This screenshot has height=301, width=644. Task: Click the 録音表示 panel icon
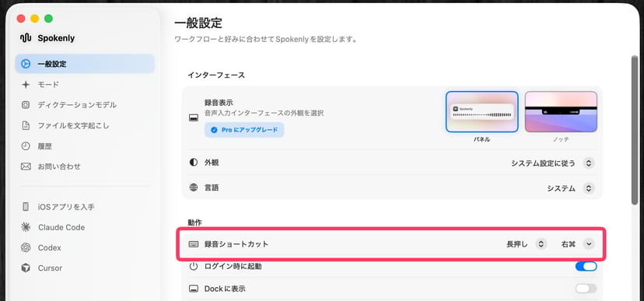[194, 118]
